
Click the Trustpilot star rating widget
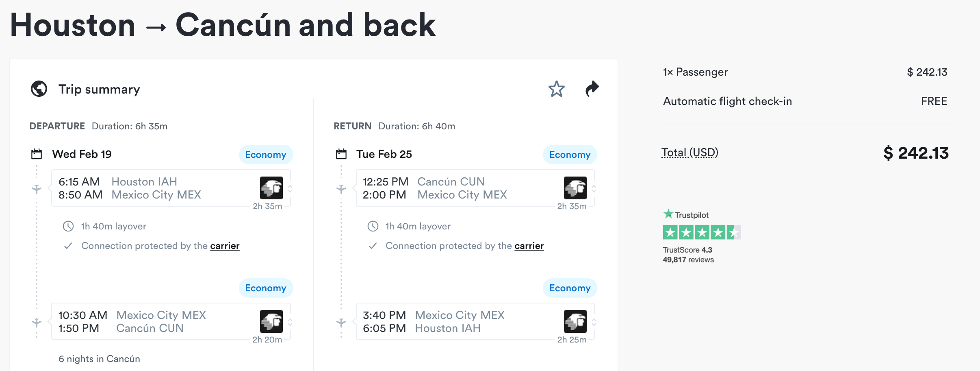click(x=702, y=232)
